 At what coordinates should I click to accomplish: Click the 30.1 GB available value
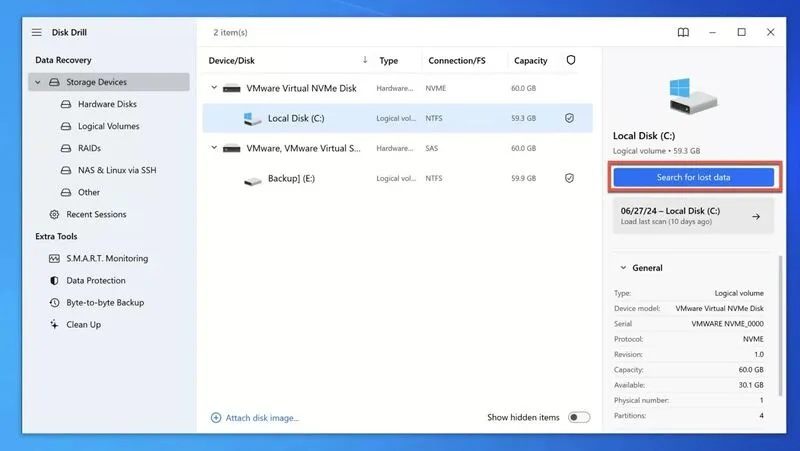click(751, 385)
